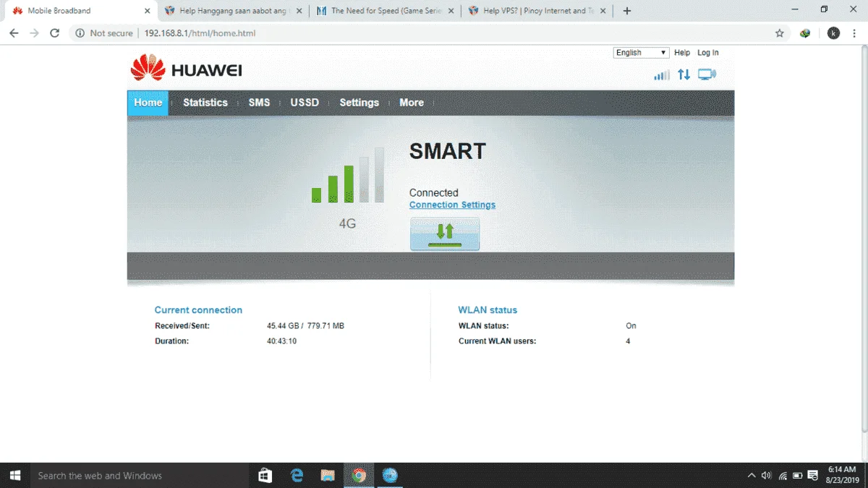The height and width of the screenshot is (488, 868).
Task: Click the Log In link
Action: (708, 53)
